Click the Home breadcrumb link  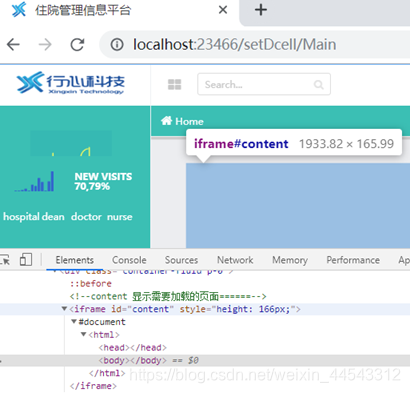point(189,121)
